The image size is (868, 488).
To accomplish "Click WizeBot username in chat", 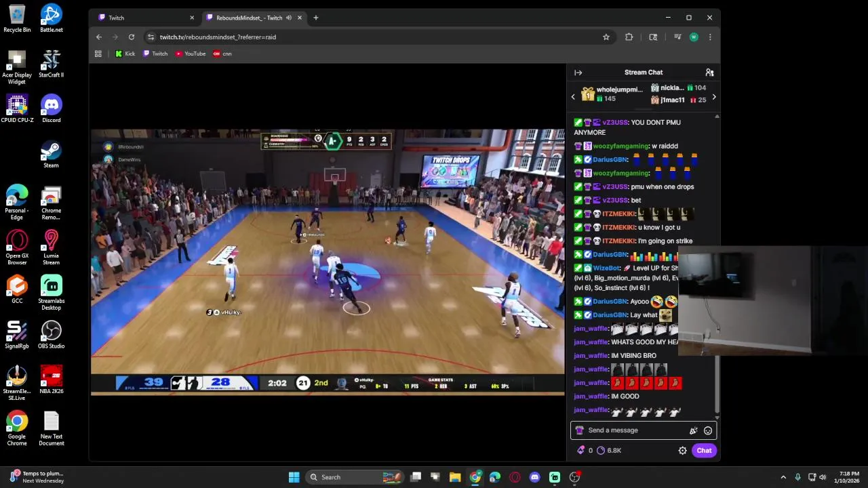I will pos(606,268).
